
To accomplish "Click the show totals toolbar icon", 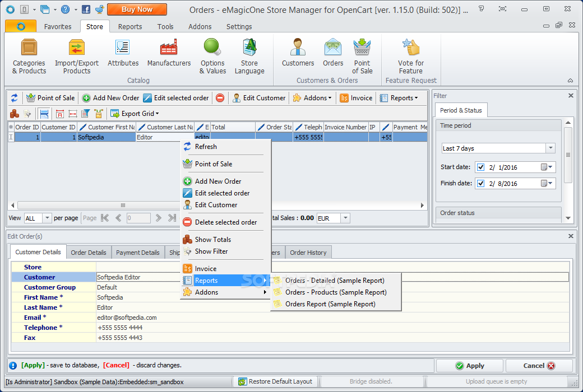I will [x=15, y=114].
